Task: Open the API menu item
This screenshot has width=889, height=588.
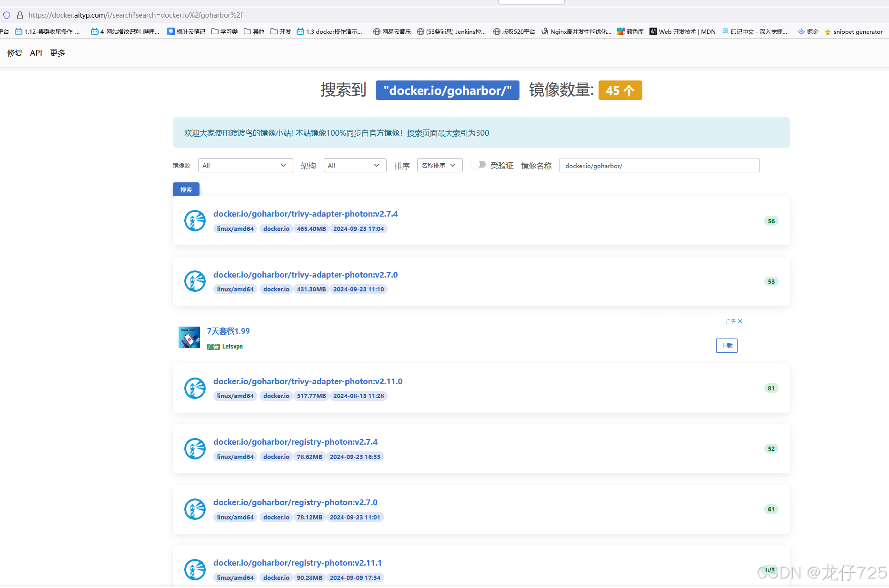Action: pyautogui.click(x=36, y=53)
